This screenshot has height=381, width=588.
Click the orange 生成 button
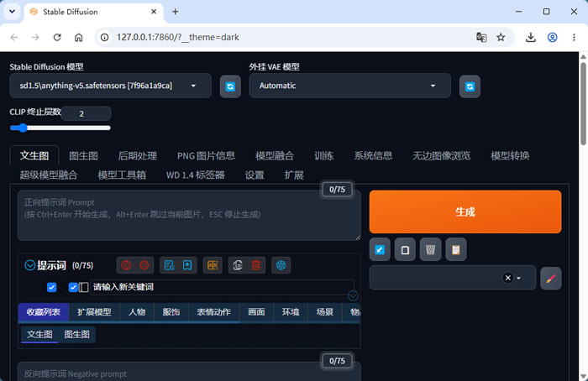465,211
